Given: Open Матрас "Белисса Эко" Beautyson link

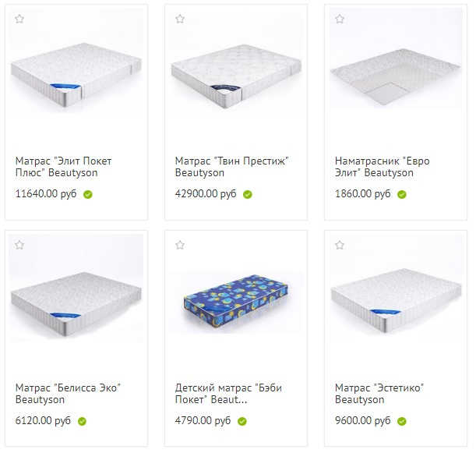Looking at the screenshot, I should pos(68,394).
